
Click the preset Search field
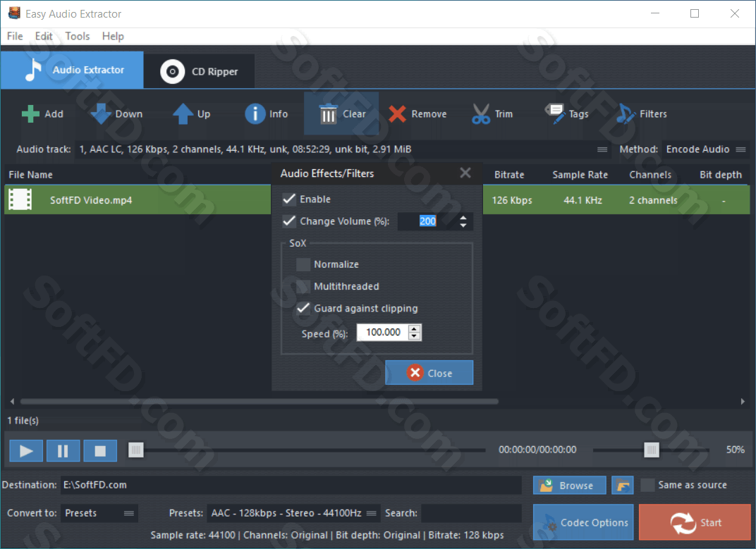tap(471, 513)
